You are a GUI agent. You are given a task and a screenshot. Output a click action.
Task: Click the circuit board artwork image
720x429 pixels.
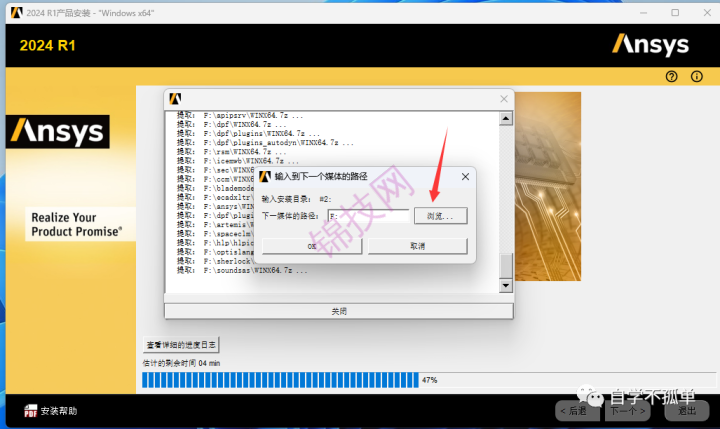tap(548, 186)
